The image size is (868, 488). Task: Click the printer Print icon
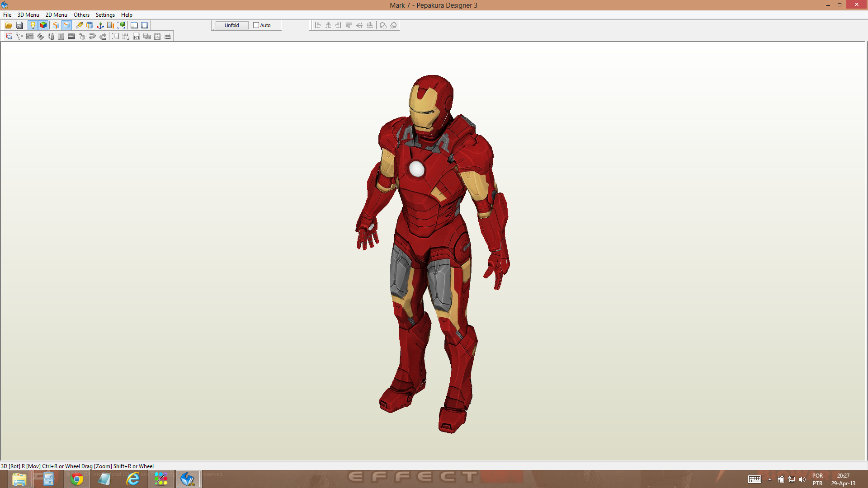(168, 37)
